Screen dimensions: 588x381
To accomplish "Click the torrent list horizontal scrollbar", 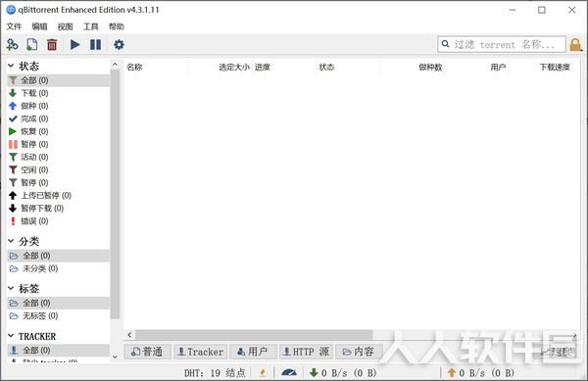I will click(x=254, y=335).
